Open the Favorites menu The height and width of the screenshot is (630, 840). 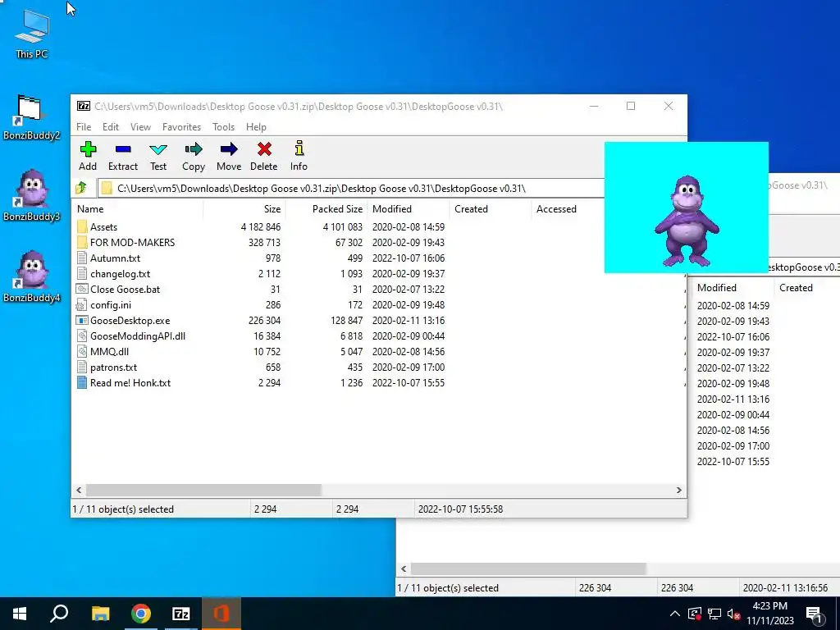181,127
